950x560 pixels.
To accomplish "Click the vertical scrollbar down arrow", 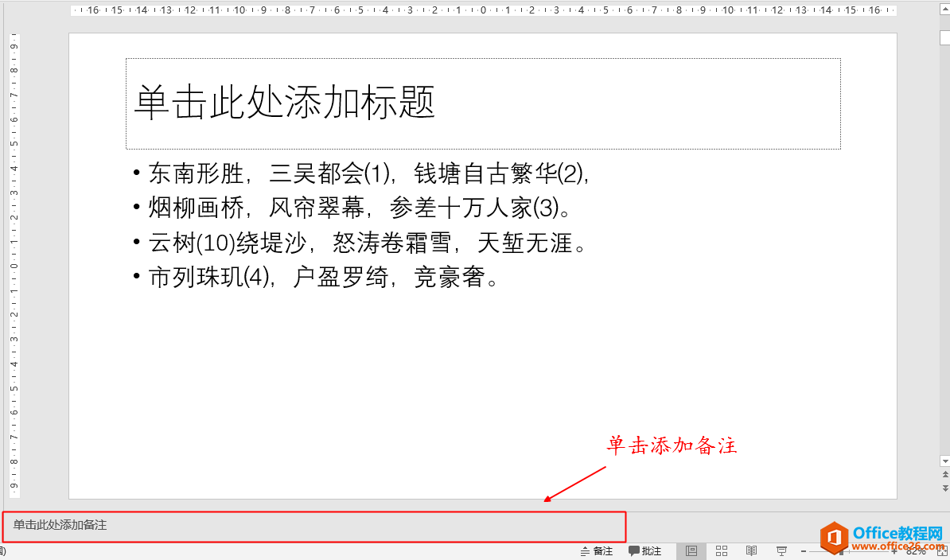I will pyautogui.click(x=945, y=461).
